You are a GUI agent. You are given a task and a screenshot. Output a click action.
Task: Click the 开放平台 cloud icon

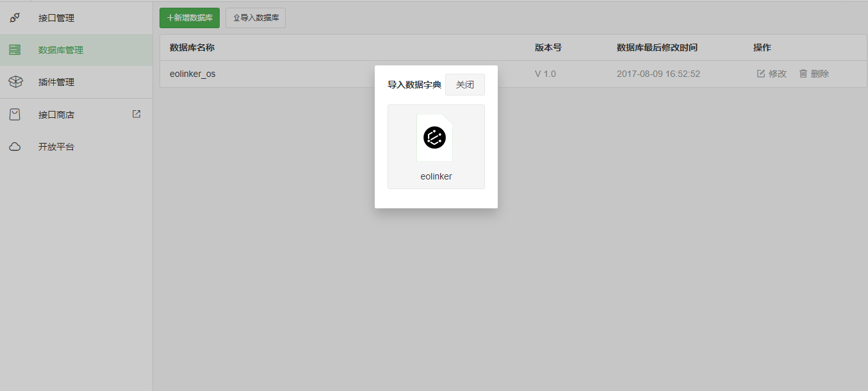(x=15, y=147)
